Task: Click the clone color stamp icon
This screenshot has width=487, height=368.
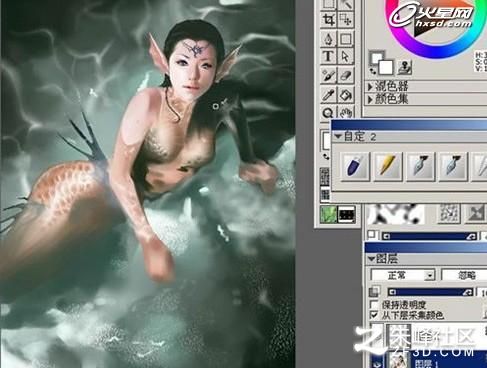Action: point(405,68)
